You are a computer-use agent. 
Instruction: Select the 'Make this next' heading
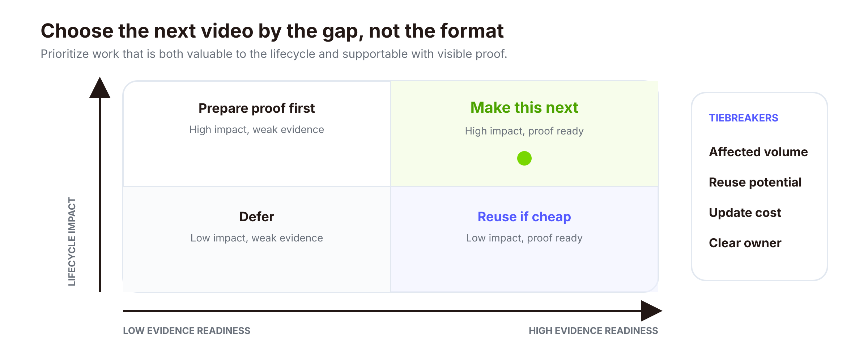coord(524,108)
